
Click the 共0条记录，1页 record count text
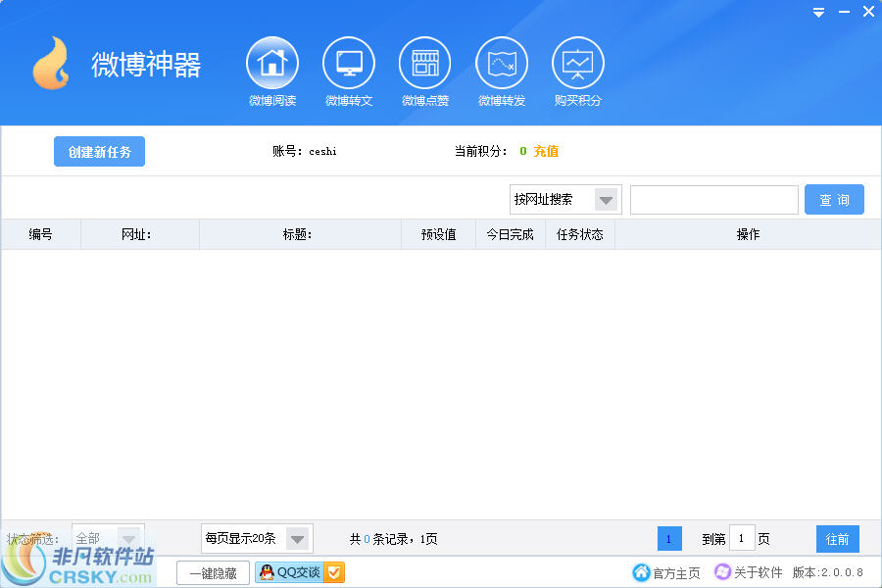(393, 539)
